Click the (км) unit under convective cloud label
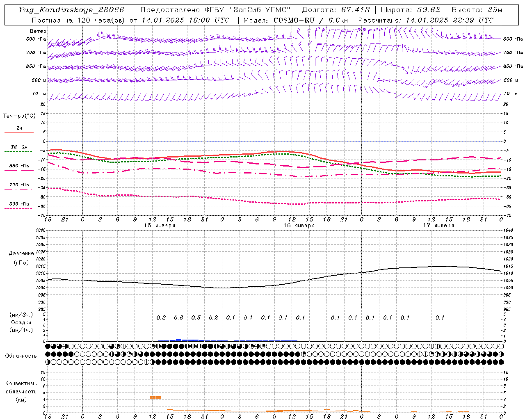Screen dimensions: 525x420 coord(21,399)
